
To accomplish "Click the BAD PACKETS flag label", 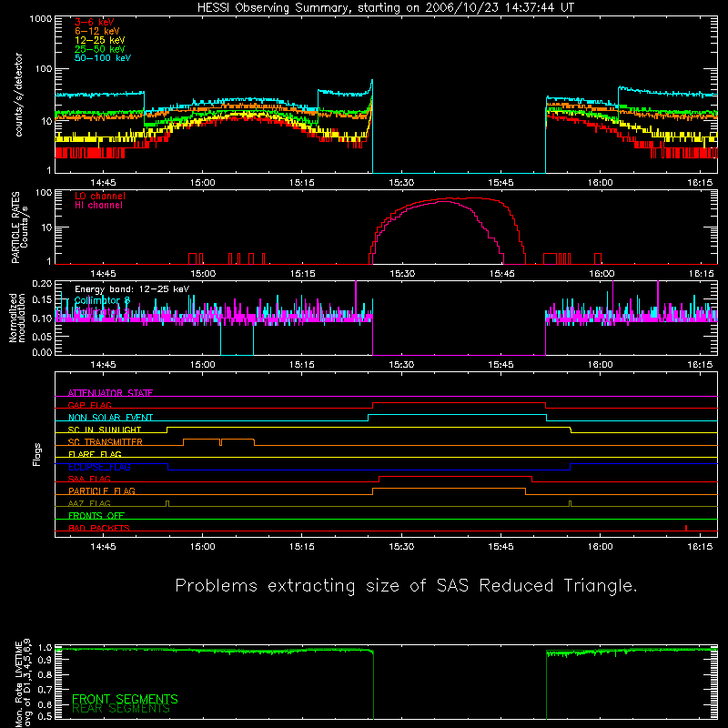I will [99, 528].
